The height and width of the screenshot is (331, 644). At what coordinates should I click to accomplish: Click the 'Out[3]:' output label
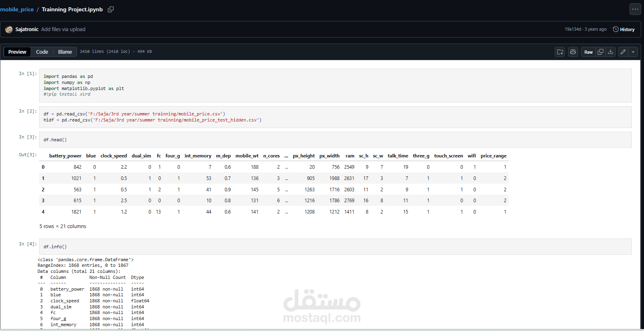click(x=28, y=155)
